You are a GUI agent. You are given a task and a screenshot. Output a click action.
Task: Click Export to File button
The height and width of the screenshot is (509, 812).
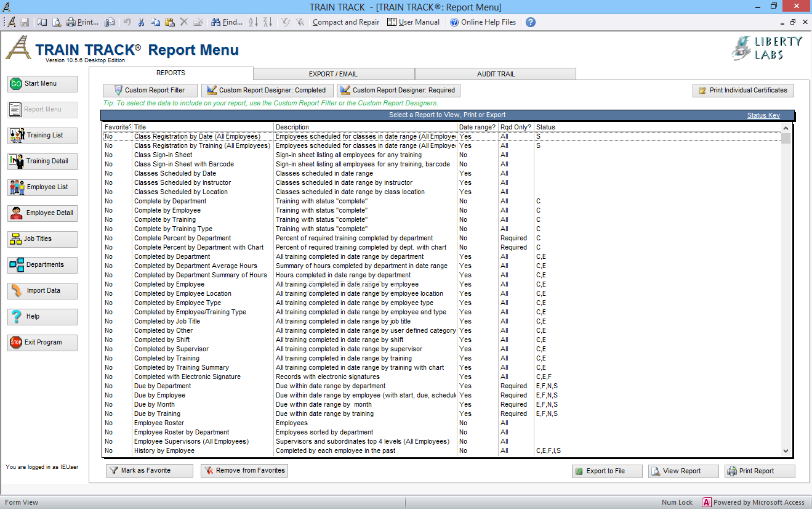pos(607,471)
